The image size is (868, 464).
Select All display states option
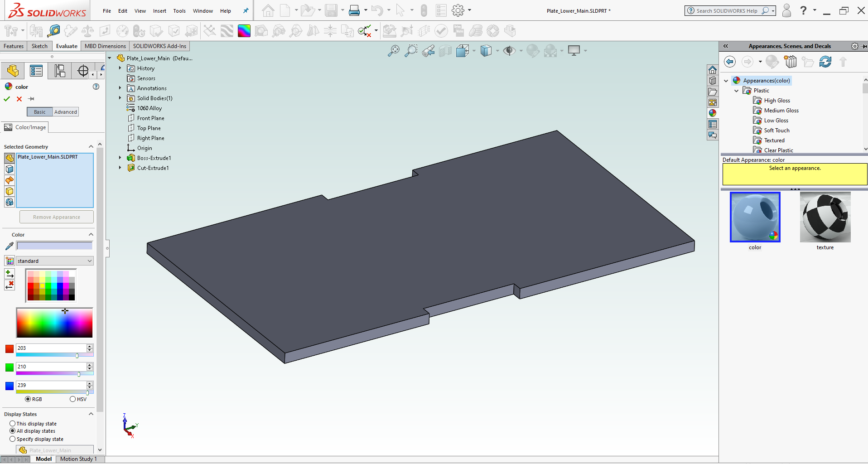13,431
